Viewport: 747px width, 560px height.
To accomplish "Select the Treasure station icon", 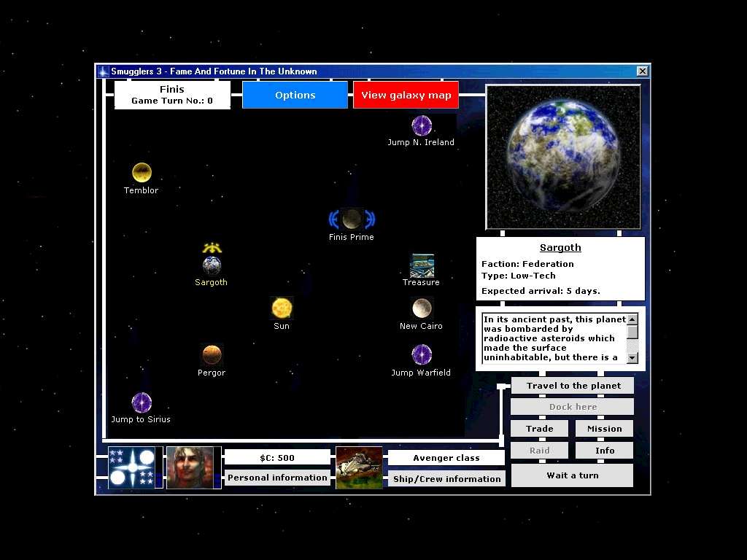I will click(x=422, y=265).
